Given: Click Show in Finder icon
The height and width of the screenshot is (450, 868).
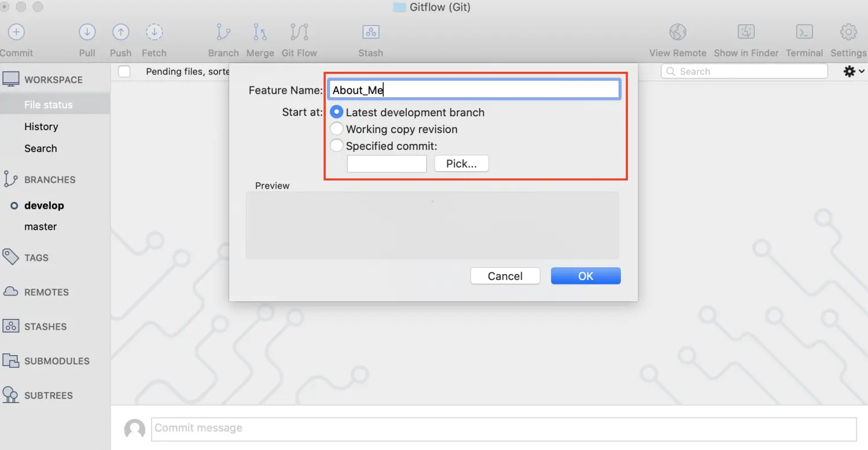Looking at the screenshot, I should point(746,32).
